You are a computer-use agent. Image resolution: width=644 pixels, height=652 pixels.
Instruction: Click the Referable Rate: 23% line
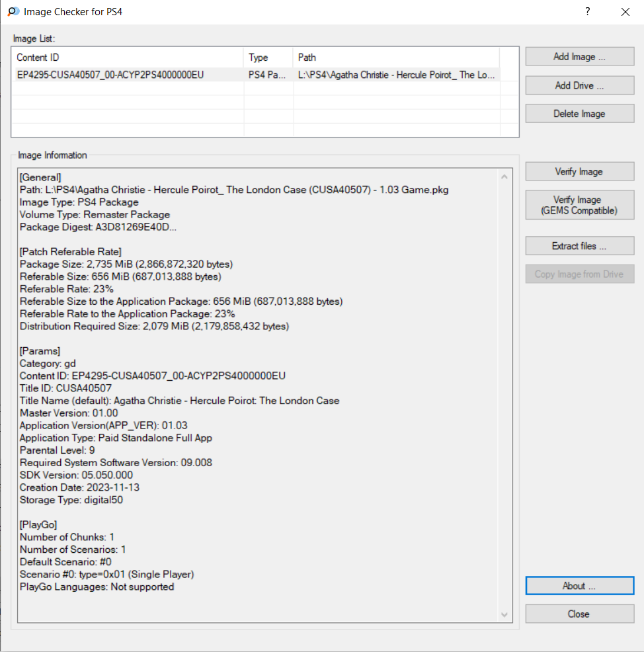point(67,289)
